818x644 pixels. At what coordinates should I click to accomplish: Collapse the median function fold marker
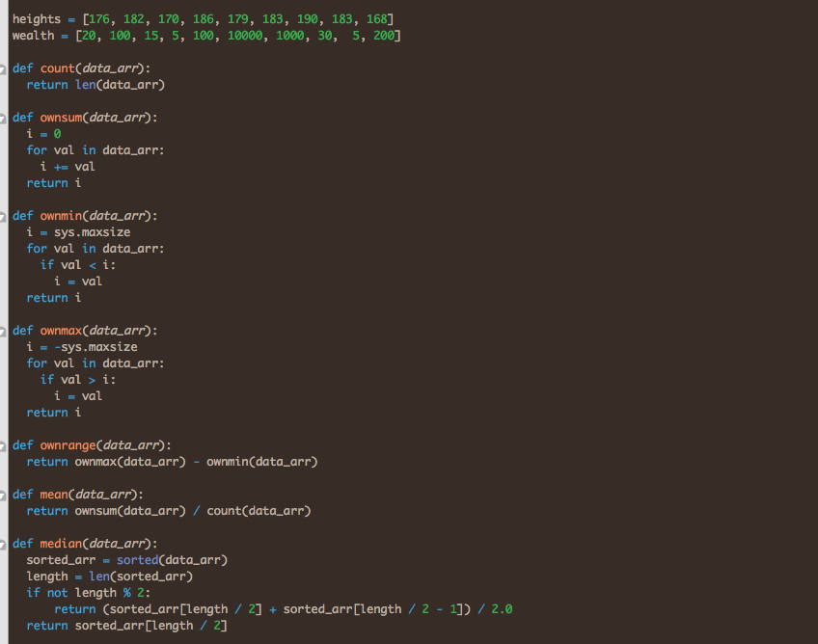(3, 545)
